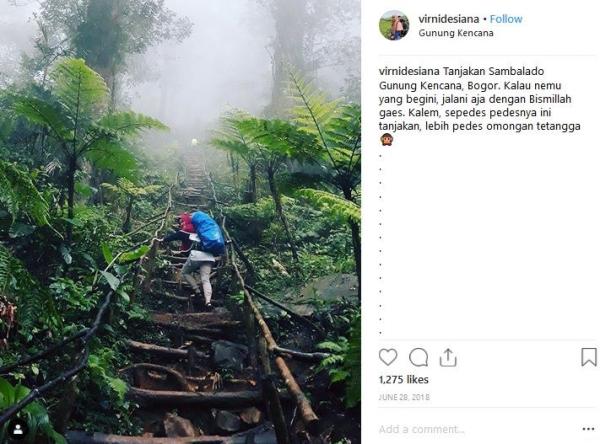Open virnidesiana's profile avatar picture
The image size is (600, 444).
coord(394,26)
